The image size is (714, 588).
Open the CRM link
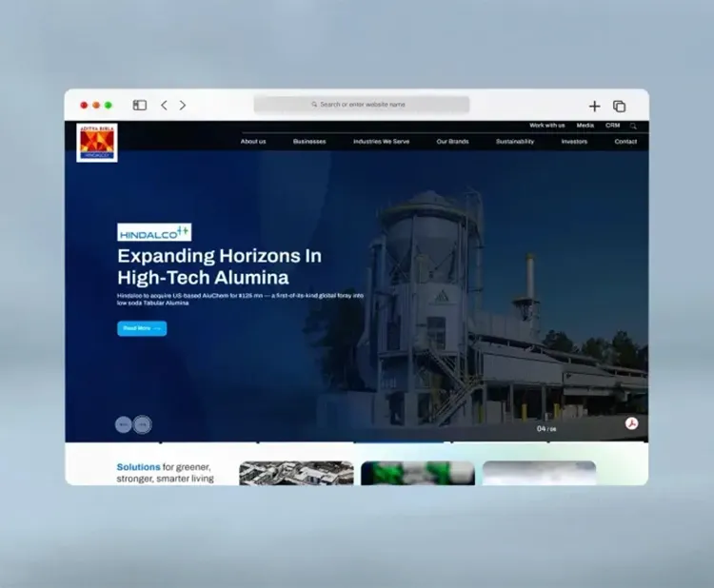pos(612,126)
